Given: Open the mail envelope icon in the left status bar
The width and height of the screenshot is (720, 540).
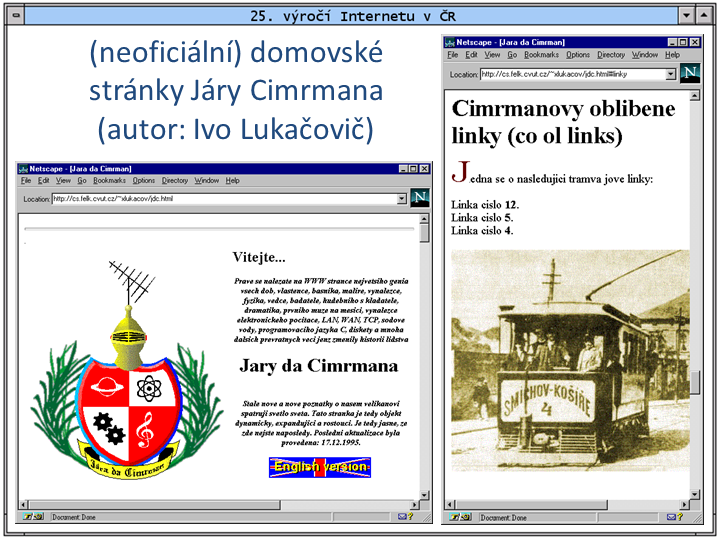Looking at the screenshot, I should point(403,517).
